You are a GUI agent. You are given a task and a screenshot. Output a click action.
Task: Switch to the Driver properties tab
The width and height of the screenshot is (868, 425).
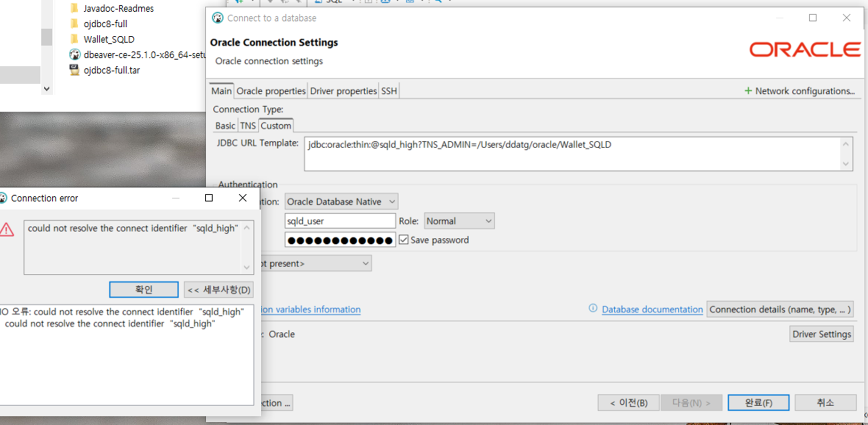343,91
